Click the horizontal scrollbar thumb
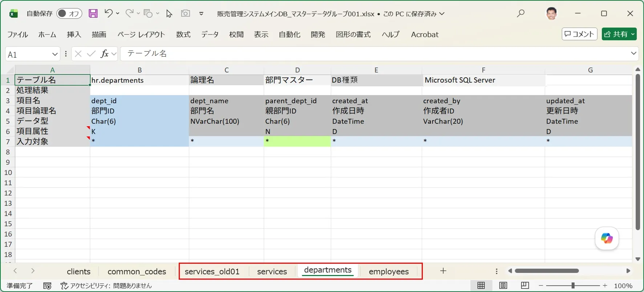This screenshot has width=644, height=292. pyautogui.click(x=547, y=271)
